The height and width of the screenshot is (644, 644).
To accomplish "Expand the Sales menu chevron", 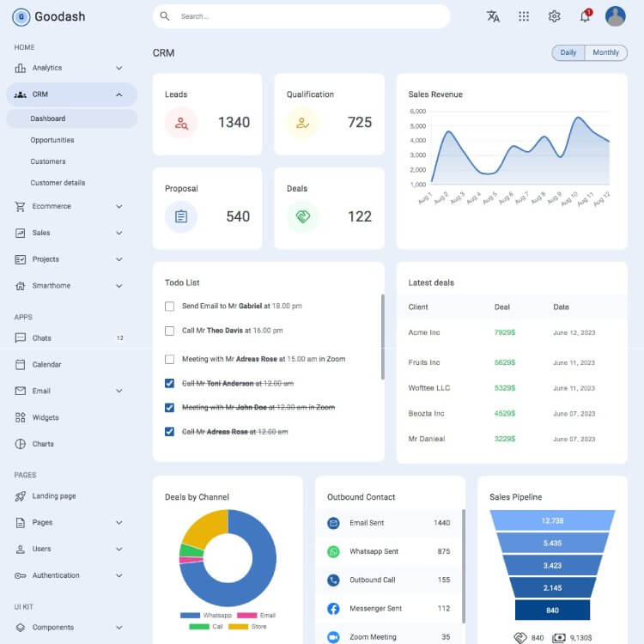I will click(x=119, y=233).
